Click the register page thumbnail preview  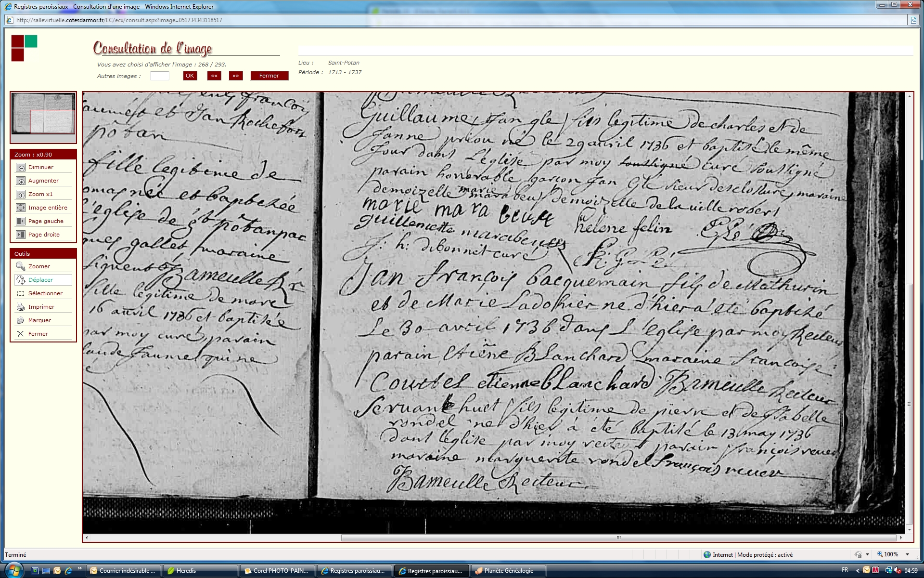point(43,114)
